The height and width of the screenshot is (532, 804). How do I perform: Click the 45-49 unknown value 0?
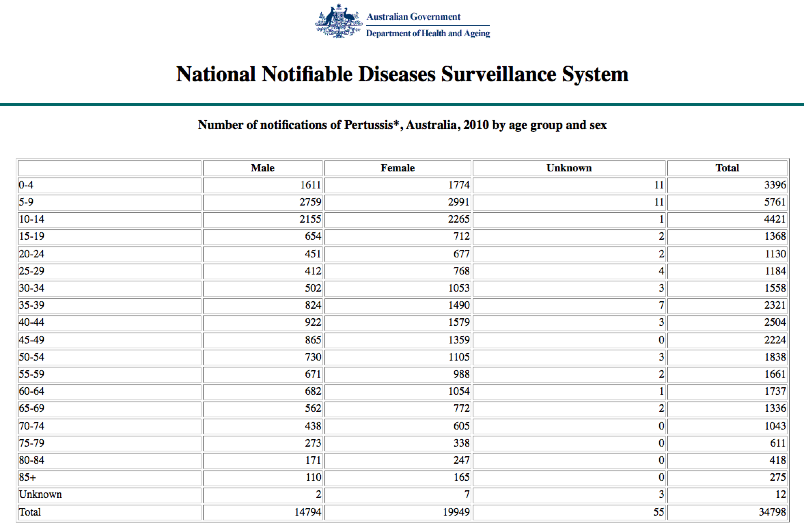[x=661, y=340]
